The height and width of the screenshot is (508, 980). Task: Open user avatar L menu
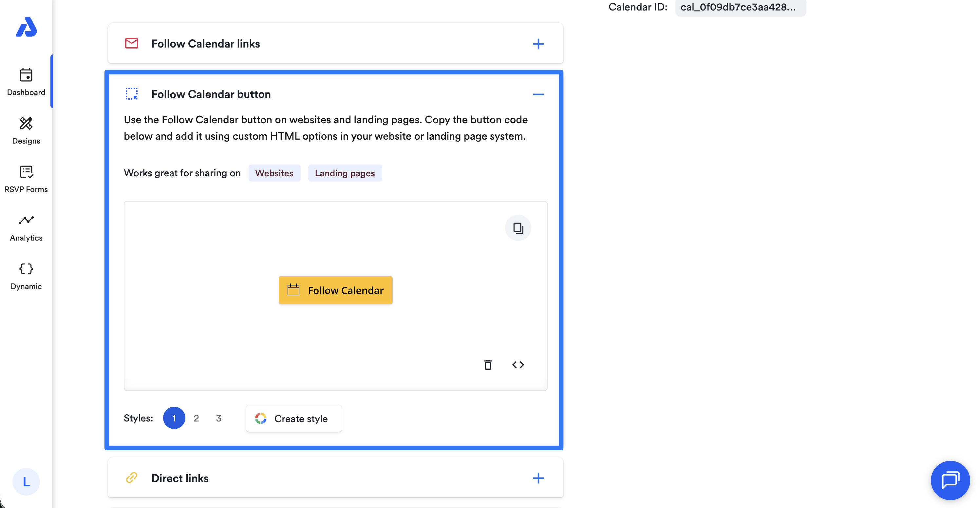pos(26,481)
